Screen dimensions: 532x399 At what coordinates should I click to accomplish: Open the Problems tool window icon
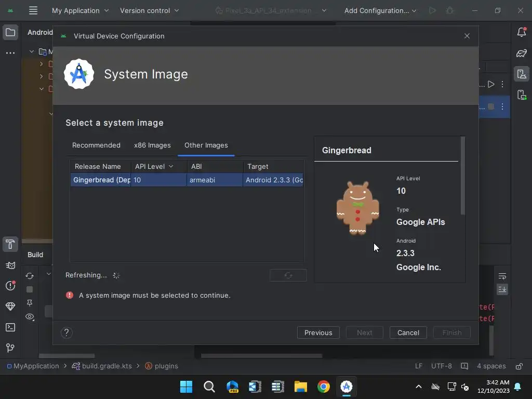10,286
